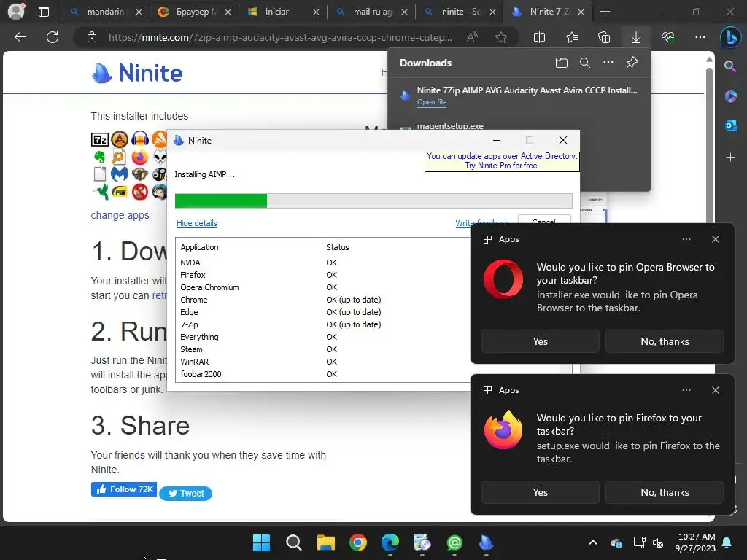Click the Firefox icon in installer list
The height and width of the screenshot is (560, 747).
pos(140,157)
